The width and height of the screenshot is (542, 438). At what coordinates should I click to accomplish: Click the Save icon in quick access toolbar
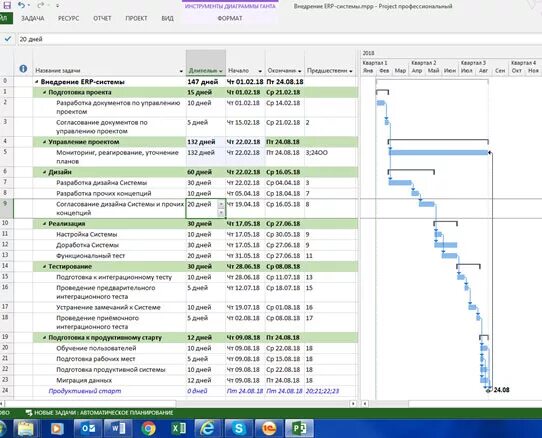coord(7,5)
